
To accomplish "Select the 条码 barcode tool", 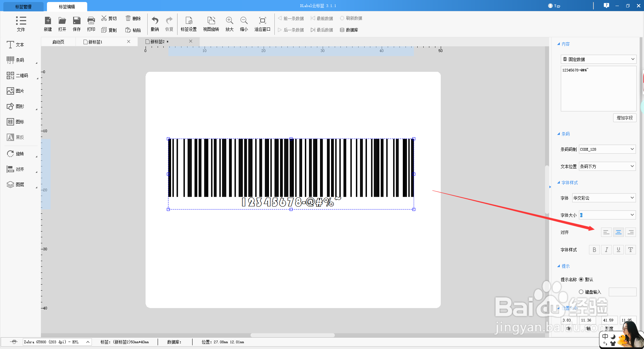I will (15, 60).
